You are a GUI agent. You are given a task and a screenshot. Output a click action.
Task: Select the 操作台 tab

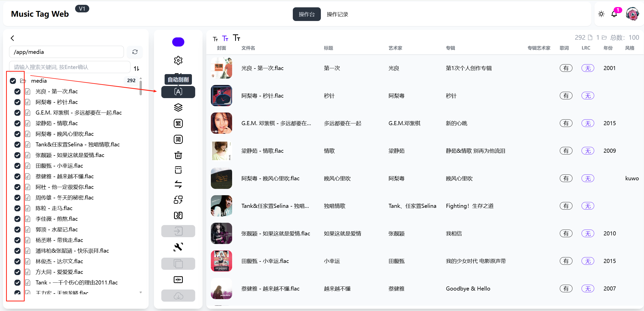306,14
